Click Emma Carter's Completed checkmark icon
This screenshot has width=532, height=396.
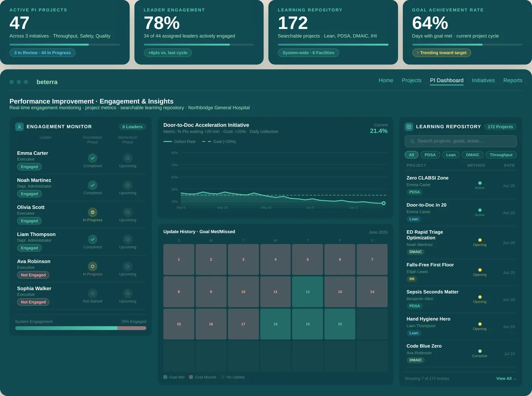pyautogui.click(x=93, y=158)
